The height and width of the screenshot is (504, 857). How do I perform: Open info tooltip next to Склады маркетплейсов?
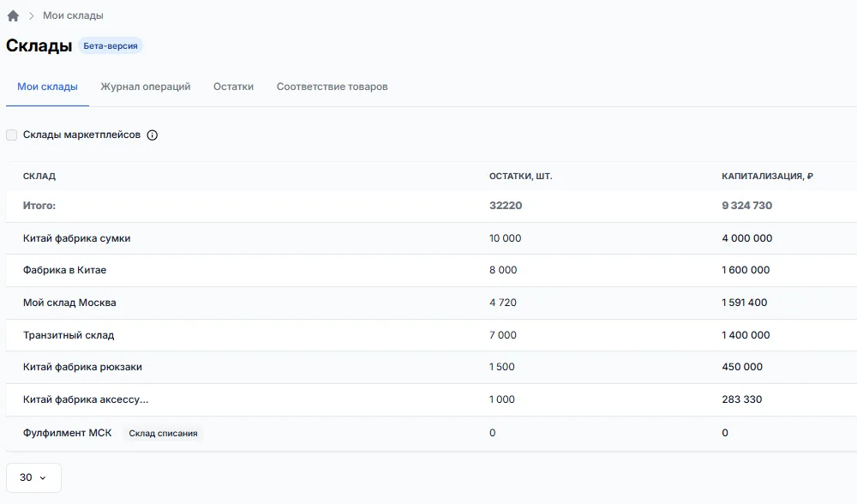click(153, 135)
